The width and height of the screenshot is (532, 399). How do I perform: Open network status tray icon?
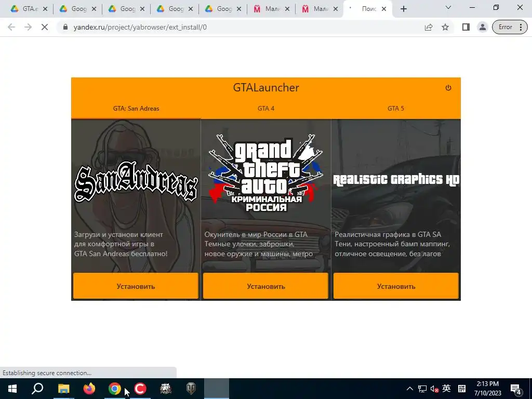[422, 389]
